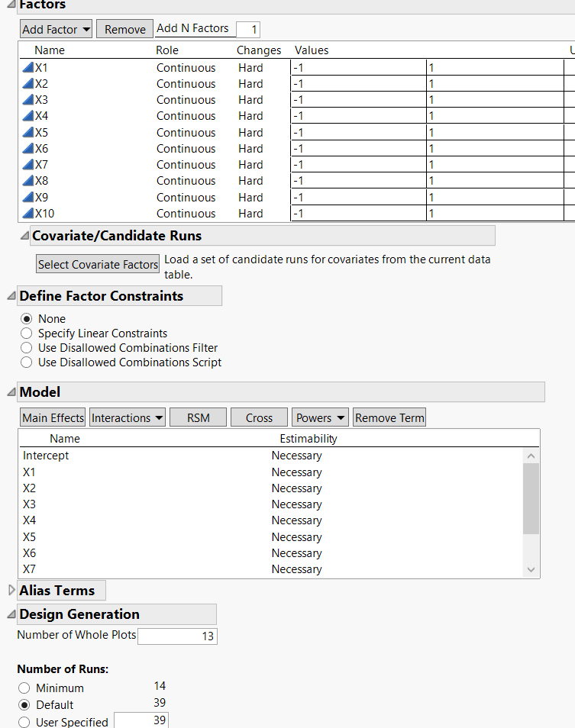
Task: Select the factor icon beside X4
Action: tap(26, 116)
